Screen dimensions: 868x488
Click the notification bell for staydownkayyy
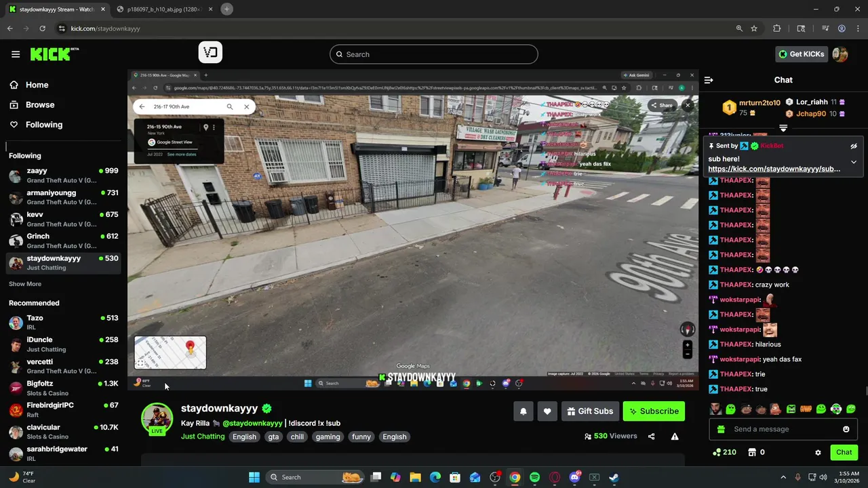coord(524,411)
